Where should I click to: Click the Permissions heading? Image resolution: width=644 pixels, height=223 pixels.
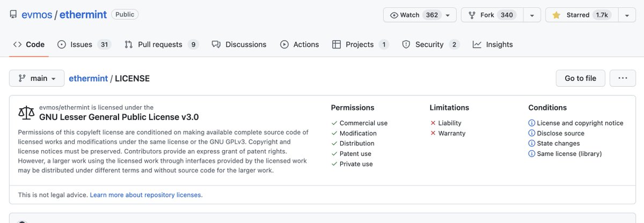[x=353, y=108]
